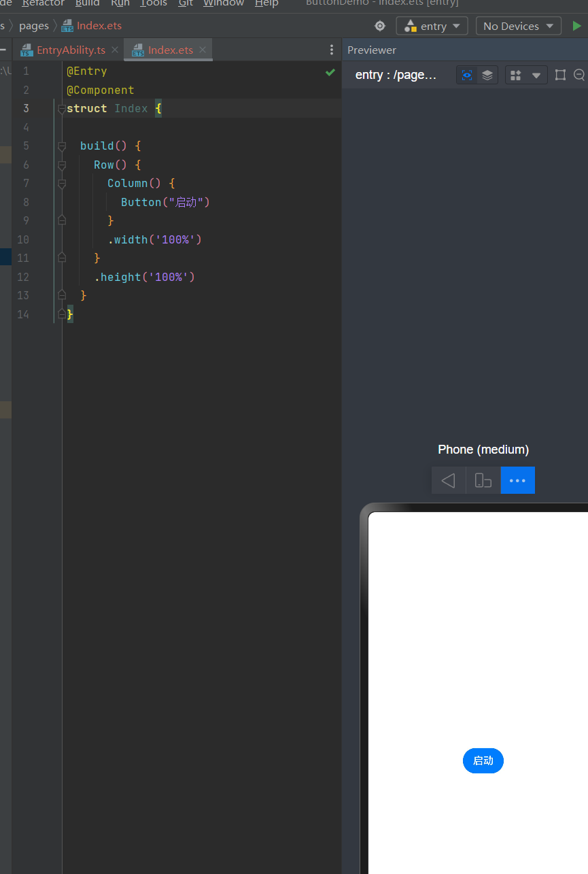The width and height of the screenshot is (588, 874).
Task: Open the Help menu
Action: [x=266, y=3]
